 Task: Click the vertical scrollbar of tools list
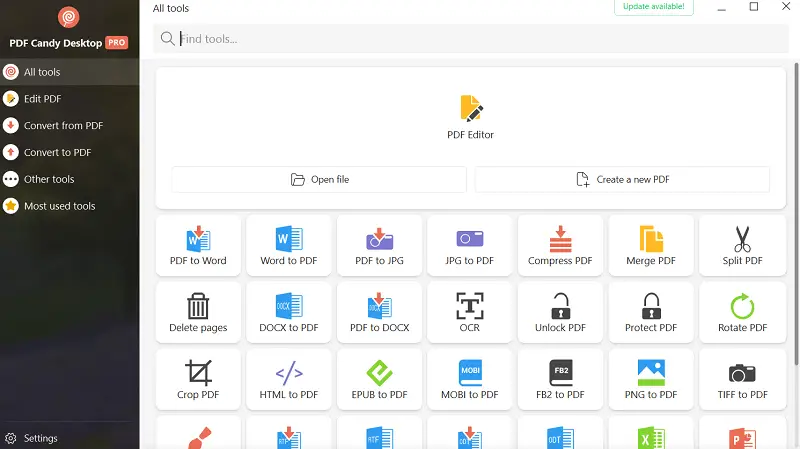796,214
